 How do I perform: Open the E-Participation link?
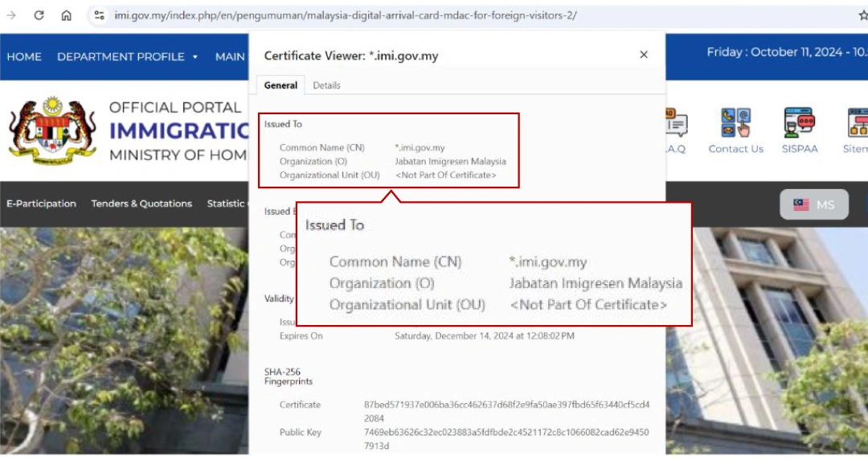click(x=41, y=204)
